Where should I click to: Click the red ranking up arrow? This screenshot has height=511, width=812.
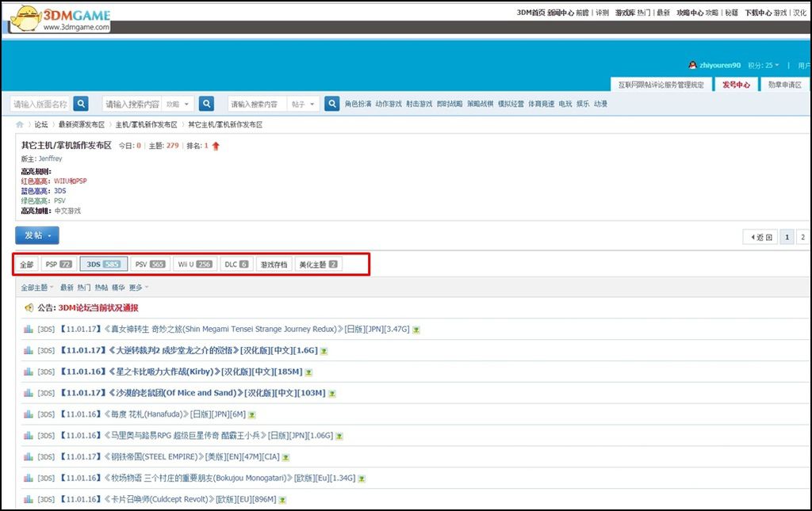[216, 146]
